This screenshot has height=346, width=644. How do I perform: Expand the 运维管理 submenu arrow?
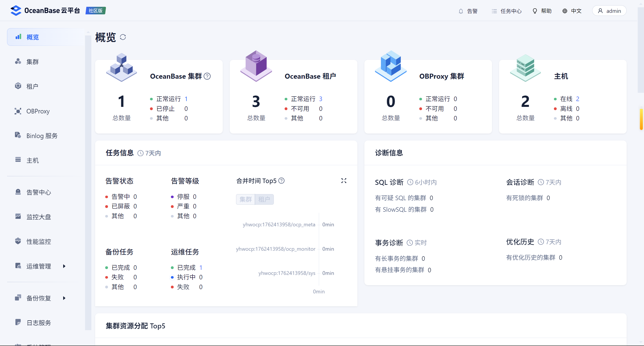[64, 266]
